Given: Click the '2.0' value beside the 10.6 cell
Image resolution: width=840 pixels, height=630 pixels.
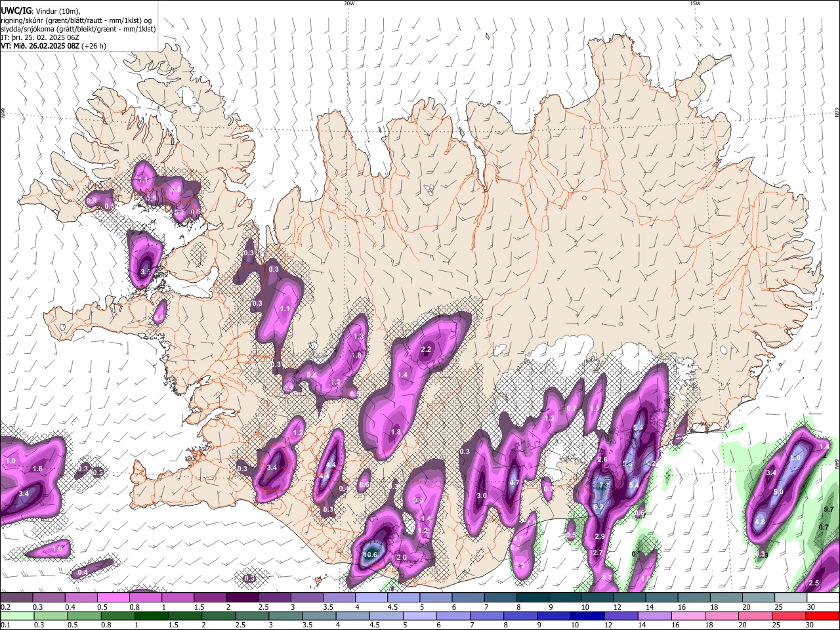Looking at the screenshot, I should coord(402,557).
